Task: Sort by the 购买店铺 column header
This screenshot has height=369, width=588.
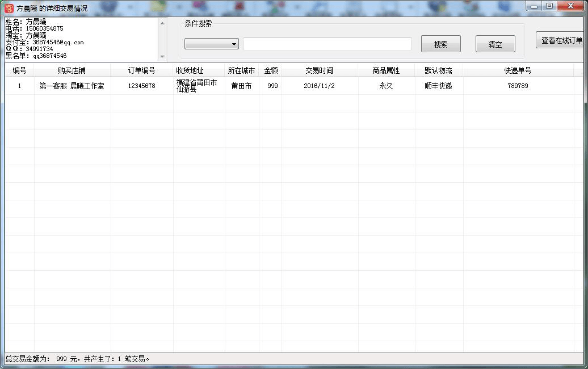Action: click(x=72, y=70)
